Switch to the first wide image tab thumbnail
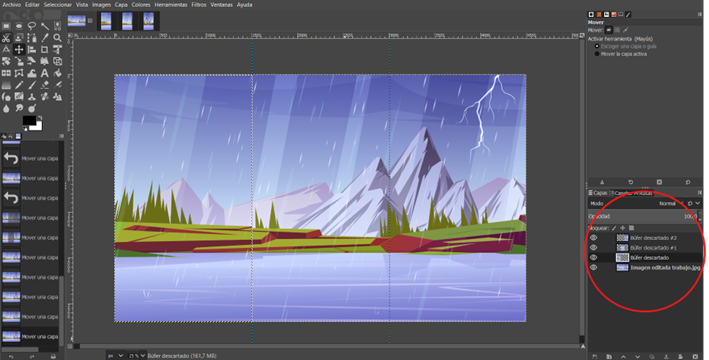Viewport: 709px width, 360px height. (x=76, y=21)
